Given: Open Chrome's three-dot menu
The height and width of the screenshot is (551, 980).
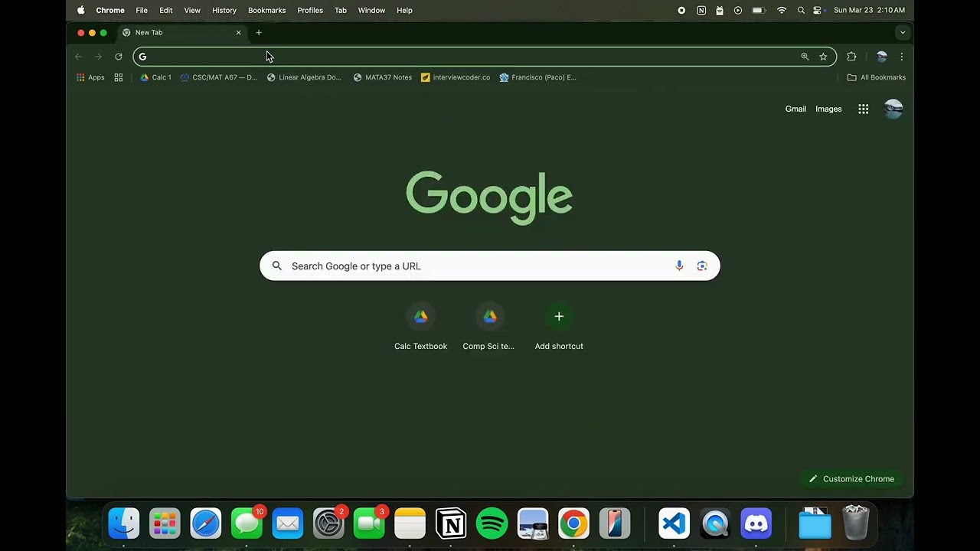Looking at the screenshot, I should pos(902,57).
